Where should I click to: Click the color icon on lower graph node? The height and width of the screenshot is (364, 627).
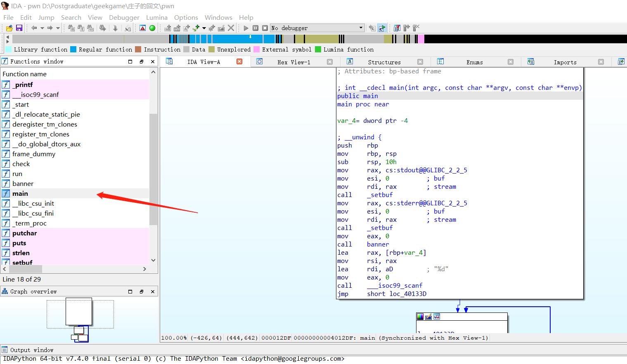(420, 317)
